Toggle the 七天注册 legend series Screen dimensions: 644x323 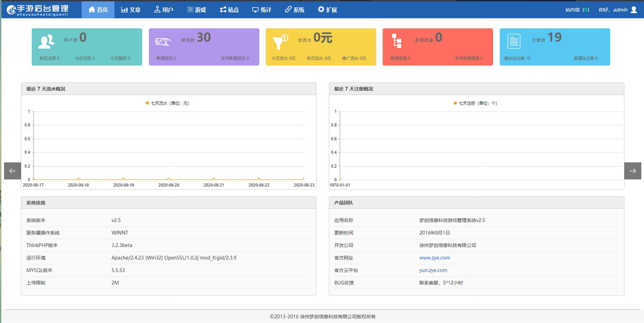(475, 103)
